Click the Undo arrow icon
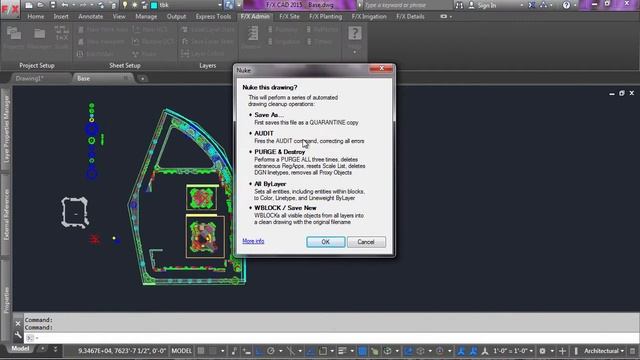This screenshot has height=360, width=640. 65,5
